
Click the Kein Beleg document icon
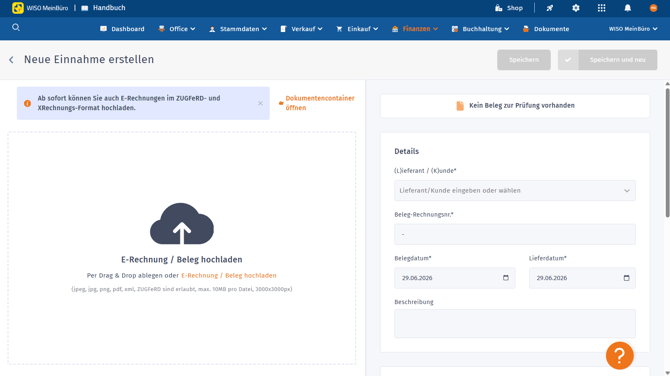(460, 106)
